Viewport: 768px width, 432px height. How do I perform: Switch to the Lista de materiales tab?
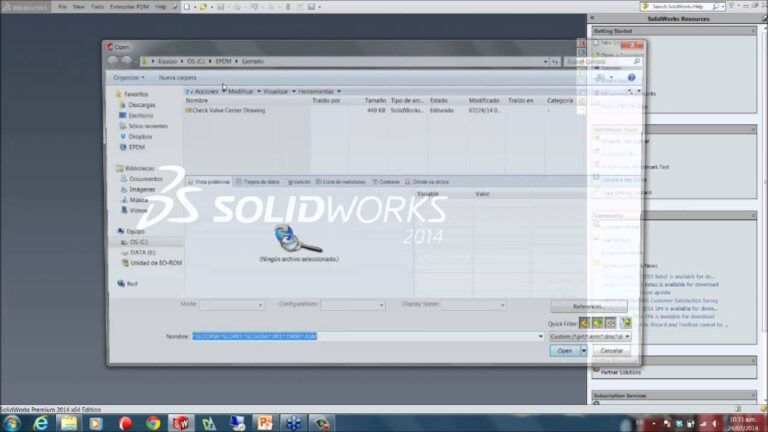pyautogui.click(x=342, y=182)
